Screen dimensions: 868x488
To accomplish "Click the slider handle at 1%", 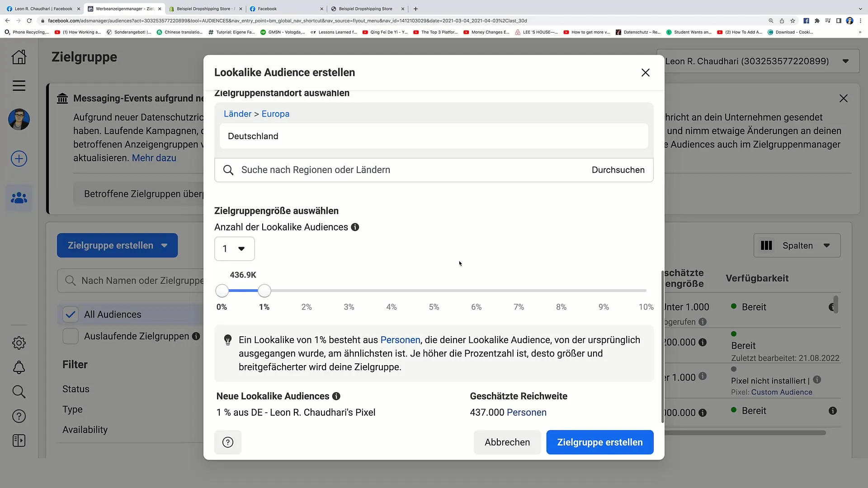I will [x=264, y=291].
